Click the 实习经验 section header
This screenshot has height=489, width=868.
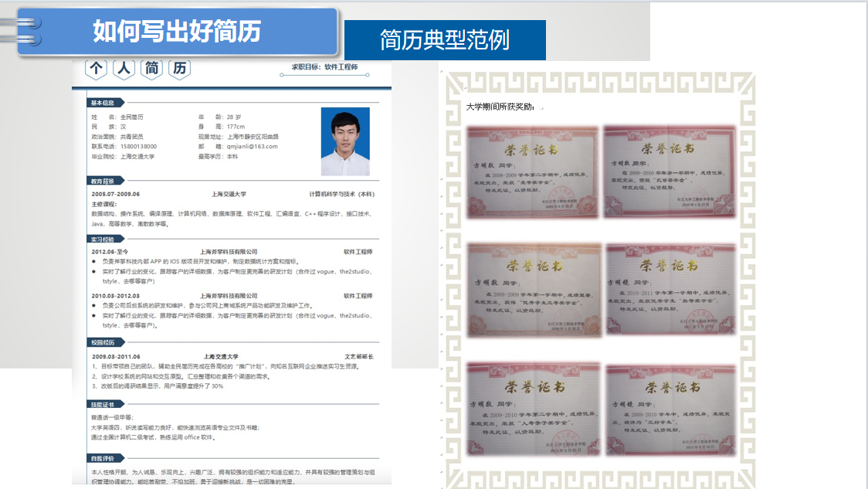[x=103, y=239]
